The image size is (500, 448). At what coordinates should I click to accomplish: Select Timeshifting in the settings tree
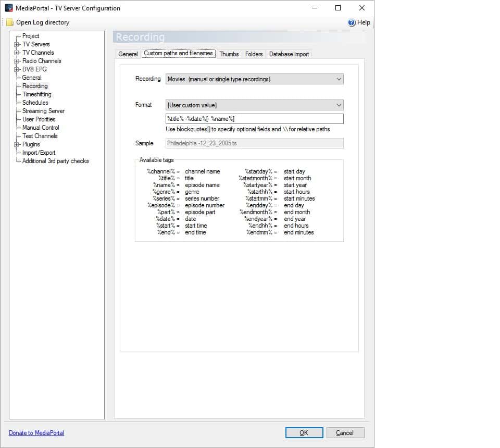coord(36,94)
